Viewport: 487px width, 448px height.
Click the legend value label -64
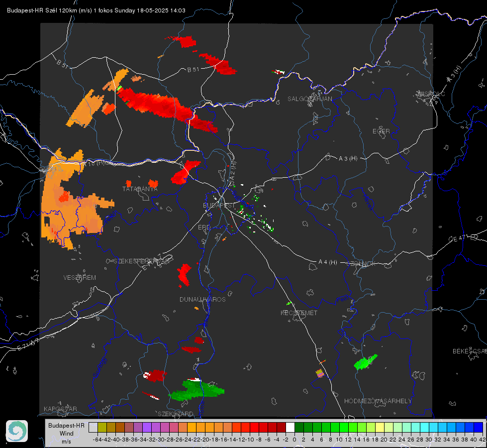tap(97, 440)
